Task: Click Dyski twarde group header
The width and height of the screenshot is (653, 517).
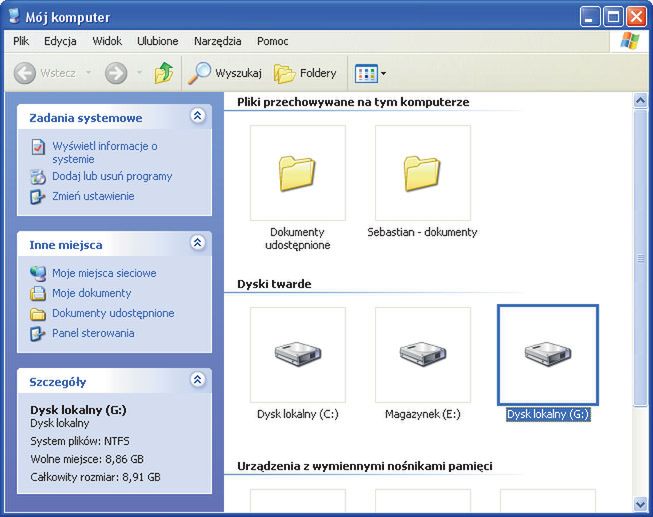Action: 274,284
